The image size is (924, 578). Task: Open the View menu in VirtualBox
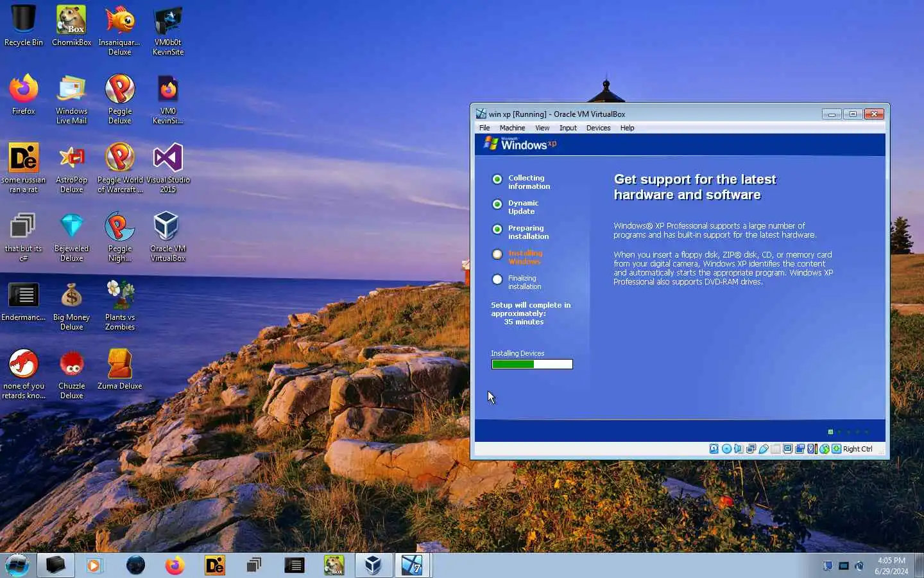(x=542, y=128)
